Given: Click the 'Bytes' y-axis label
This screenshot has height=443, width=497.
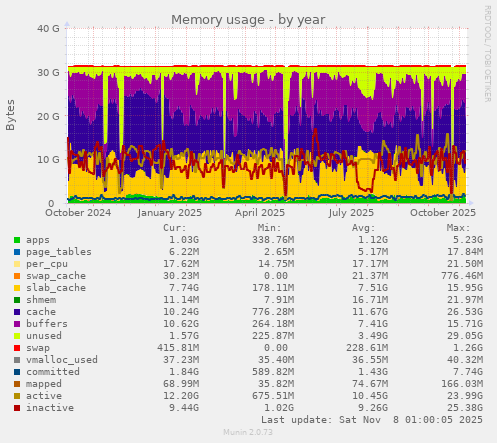Looking at the screenshot, I should coord(10,115).
